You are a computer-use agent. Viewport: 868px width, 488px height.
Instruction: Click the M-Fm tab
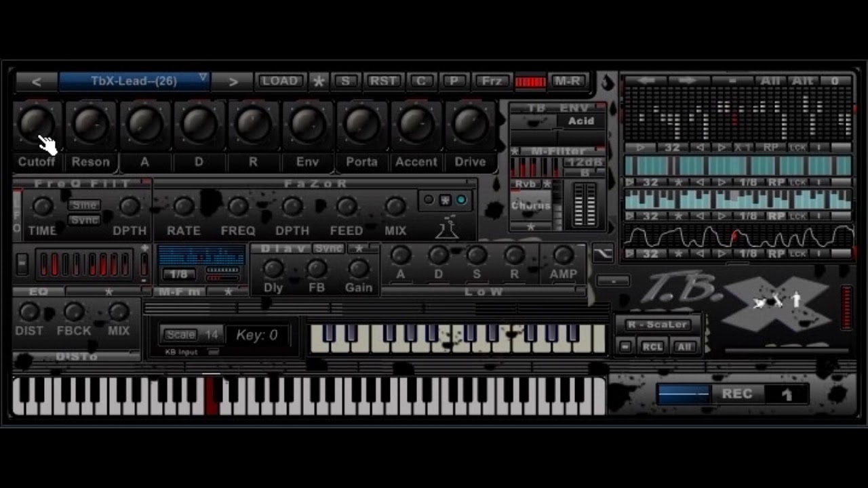[x=179, y=292]
